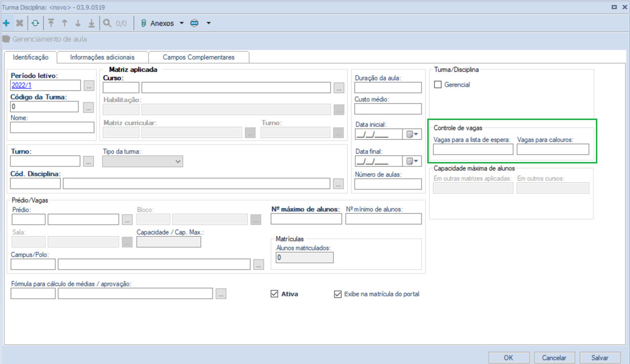Click the Data final date field
The height and width of the screenshot is (364, 630).
(x=378, y=161)
